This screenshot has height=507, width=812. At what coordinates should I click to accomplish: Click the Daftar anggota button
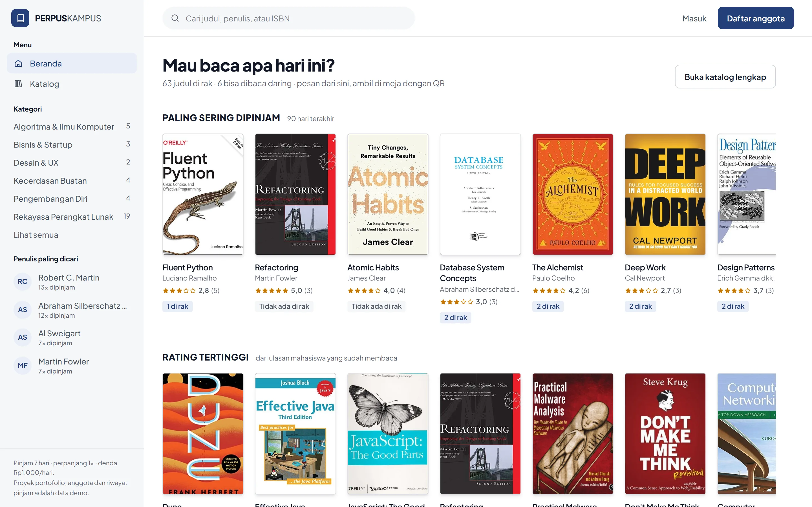[756, 18]
